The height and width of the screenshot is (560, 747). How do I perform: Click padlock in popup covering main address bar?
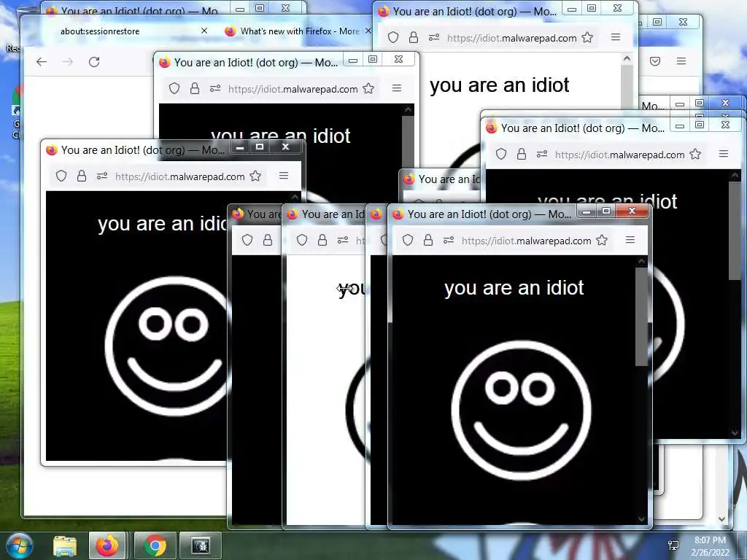coord(195,88)
